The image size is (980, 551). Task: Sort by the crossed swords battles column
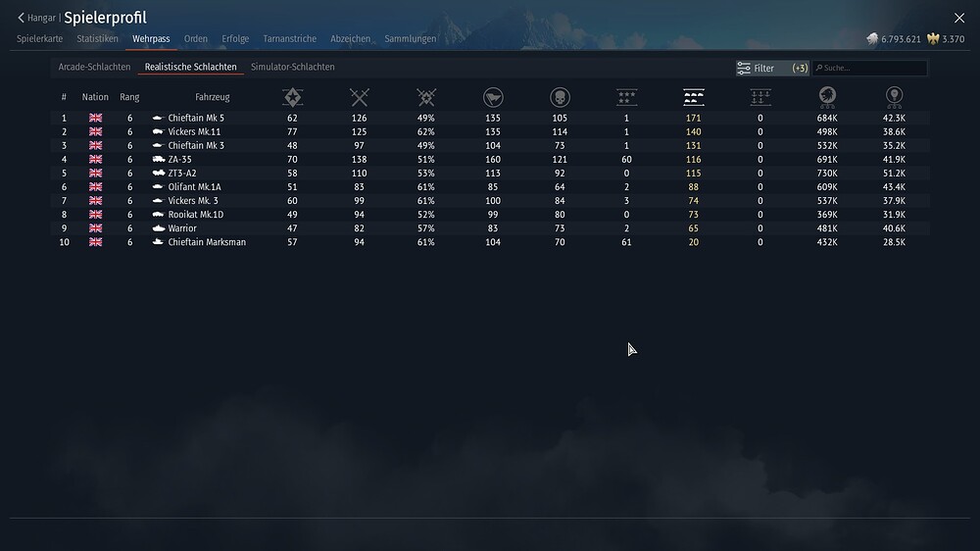pyautogui.click(x=360, y=97)
